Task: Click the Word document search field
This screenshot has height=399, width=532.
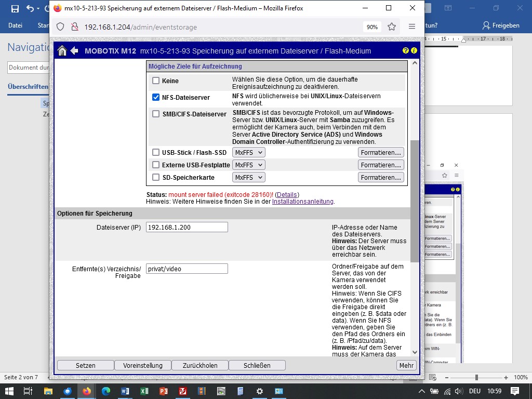Action: [x=29, y=68]
